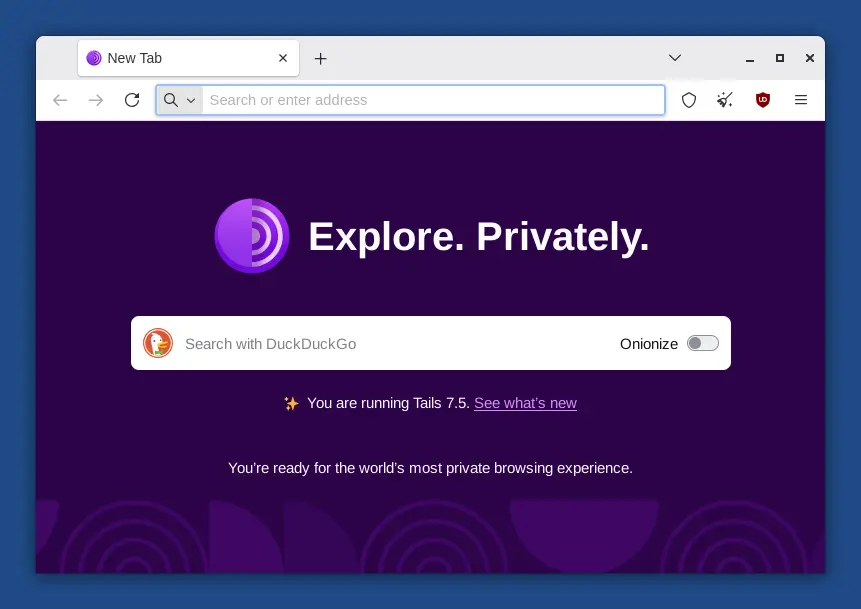Open the uBlock Origin extension icon

coord(762,100)
